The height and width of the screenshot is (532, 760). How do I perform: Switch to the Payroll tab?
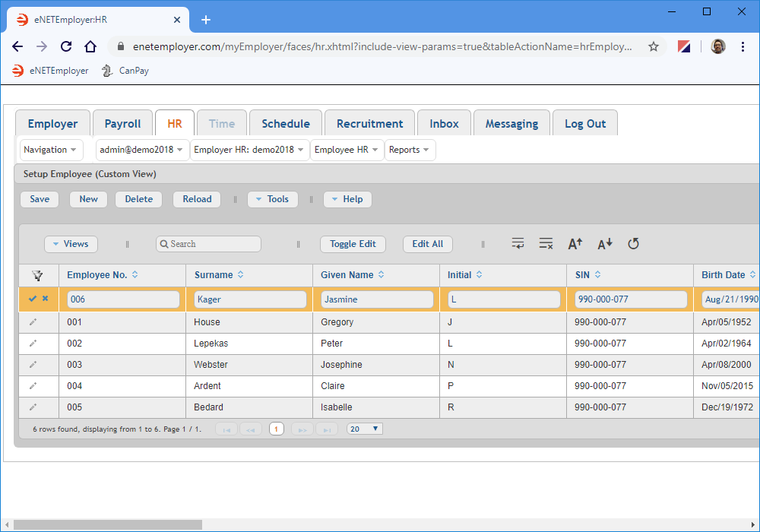122,122
